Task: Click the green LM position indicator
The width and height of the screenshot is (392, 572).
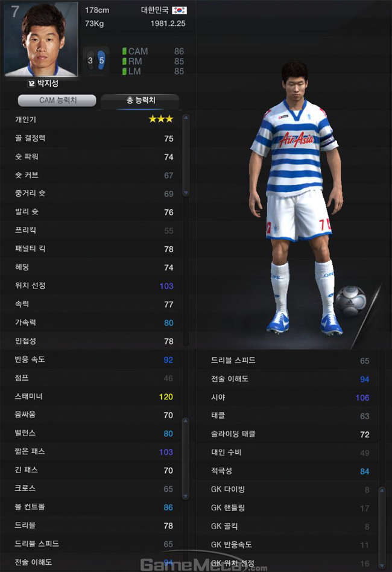Action: pos(124,71)
